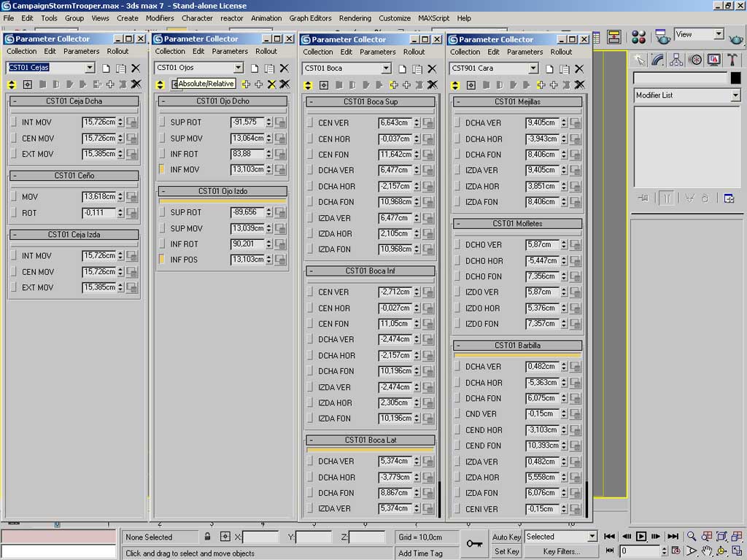Screen dimensions: 747x560
Task: Click Properties icon beside DCHA VER in Mejillas
Action: pyautogui.click(x=575, y=122)
